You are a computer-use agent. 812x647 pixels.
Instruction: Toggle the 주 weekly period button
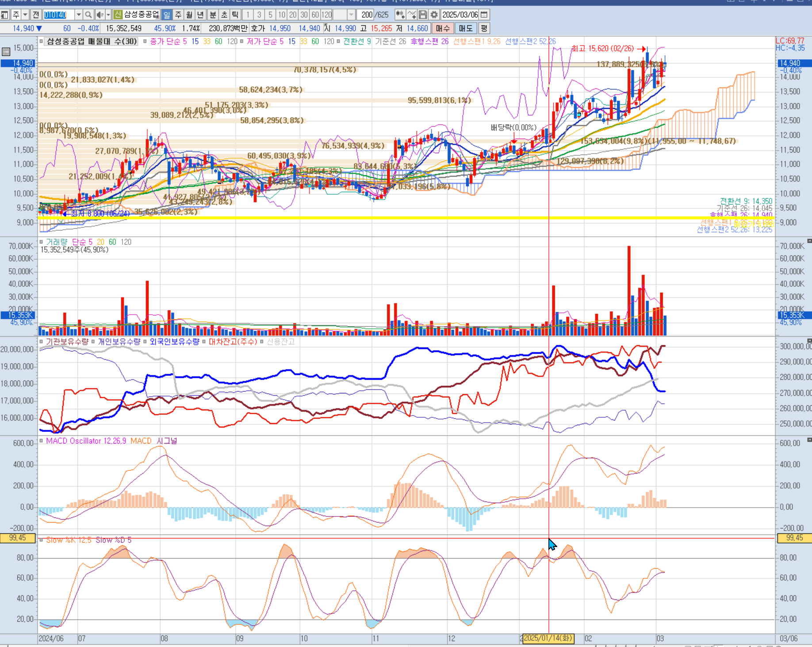[x=178, y=15]
